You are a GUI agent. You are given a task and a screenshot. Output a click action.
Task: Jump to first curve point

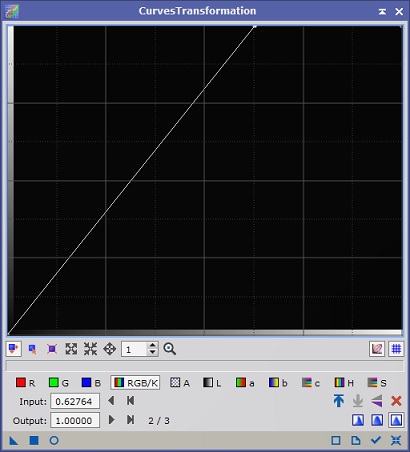click(130, 401)
